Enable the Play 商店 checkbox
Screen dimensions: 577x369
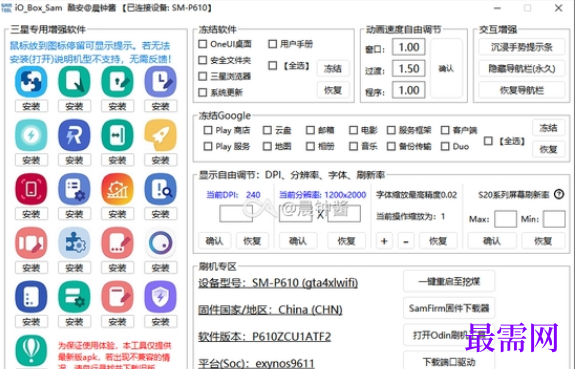(x=208, y=130)
